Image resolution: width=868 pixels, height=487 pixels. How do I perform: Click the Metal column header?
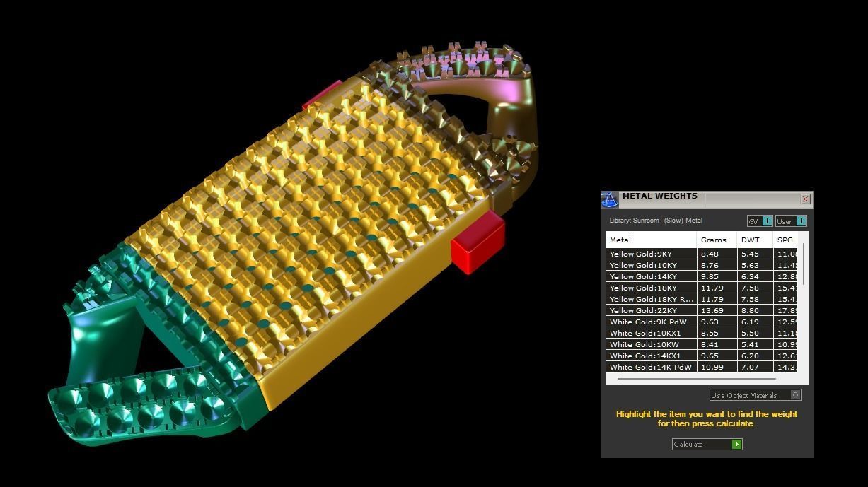pos(651,240)
